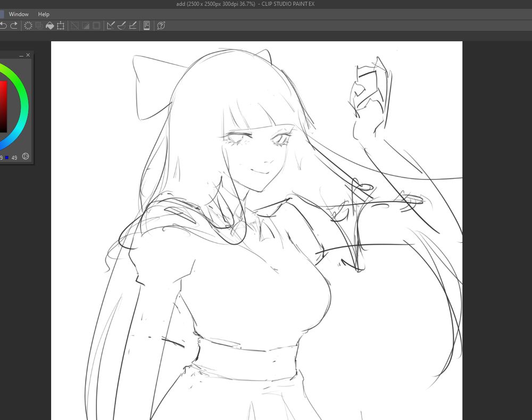Click the blue color indicator square
532x420 pixels.
click(x=7, y=158)
